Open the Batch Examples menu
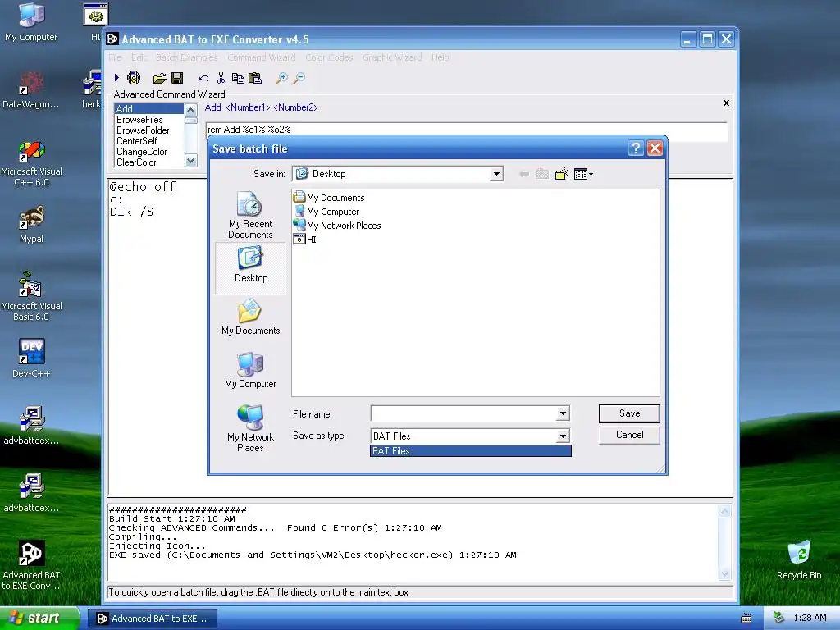 pyautogui.click(x=187, y=57)
